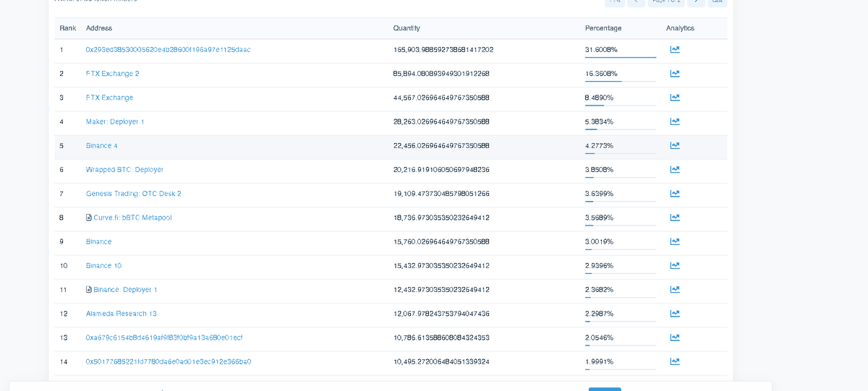Select quantity 19,109.473730485798051266
The width and height of the screenshot is (868, 391).
coord(441,194)
